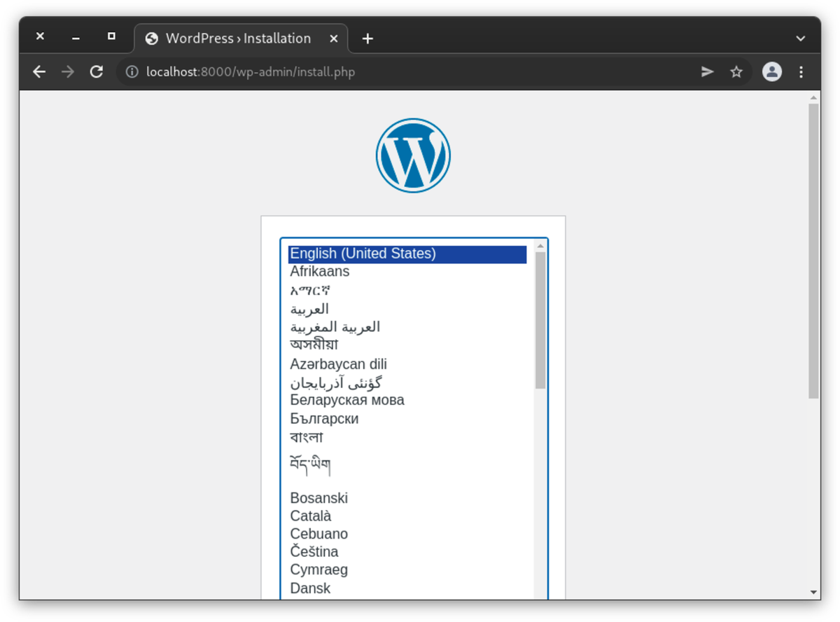The height and width of the screenshot is (622, 840).
Task: Open the Chrome three-dot menu
Action: click(x=801, y=71)
